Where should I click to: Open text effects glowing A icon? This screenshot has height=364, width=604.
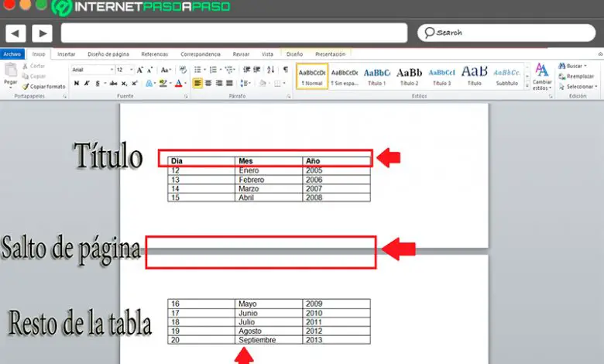click(x=149, y=83)
